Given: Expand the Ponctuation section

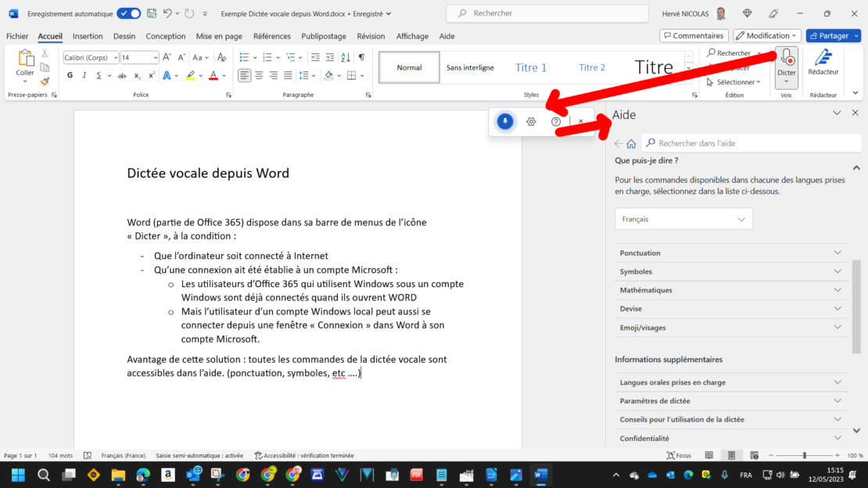Looking at the screenshot, I should coord(730,253).
